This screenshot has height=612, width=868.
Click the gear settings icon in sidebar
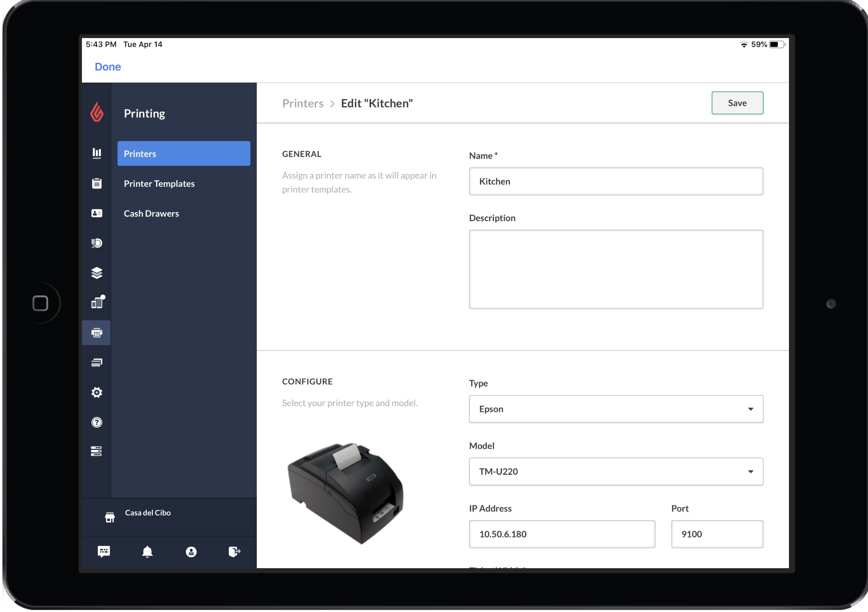[x=97, y=392]
